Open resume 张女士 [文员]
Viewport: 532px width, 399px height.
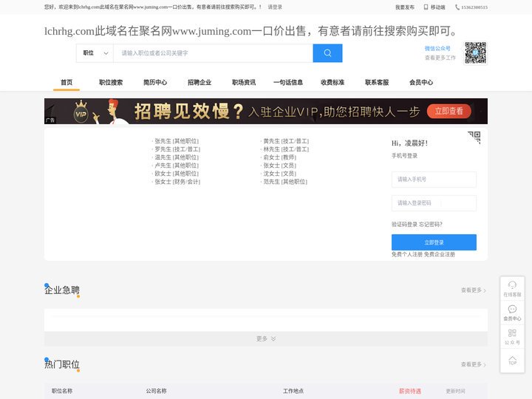pyautogui.click(x=280, y=166)
